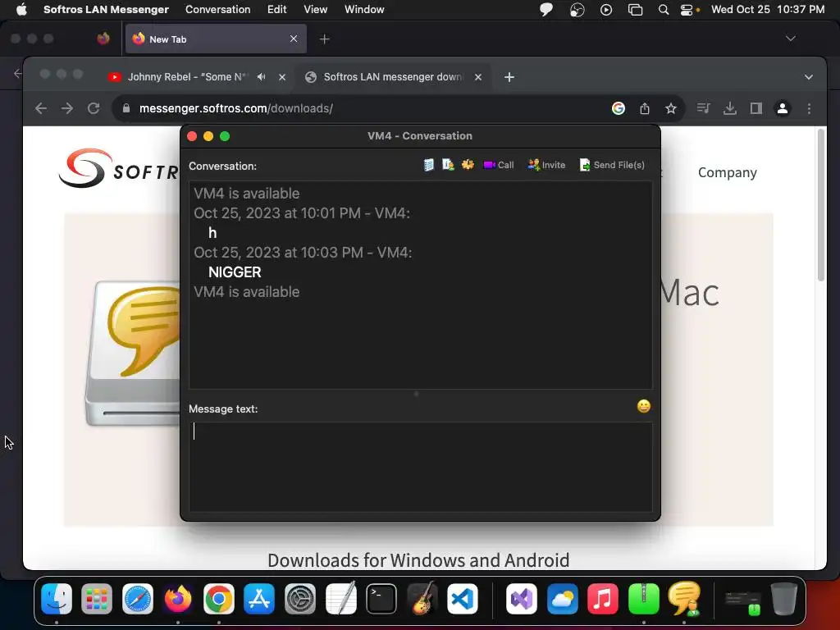Open a new tab in Firefox window
The image size is (840, 630).
pyautogui.click(x=325, y=39)
